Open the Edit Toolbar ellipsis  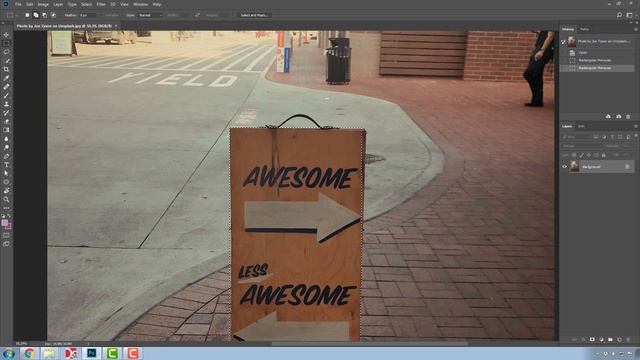point(6,208)
